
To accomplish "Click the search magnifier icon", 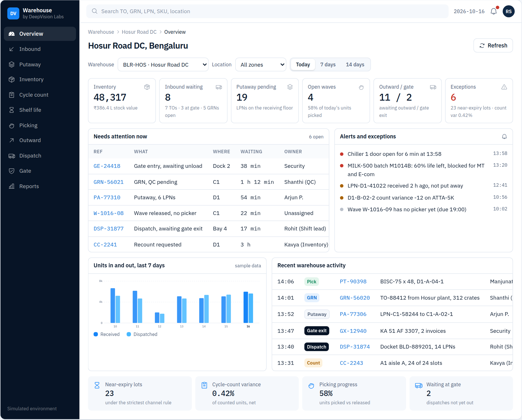I will pyautogui.click(x=94, y=11).
